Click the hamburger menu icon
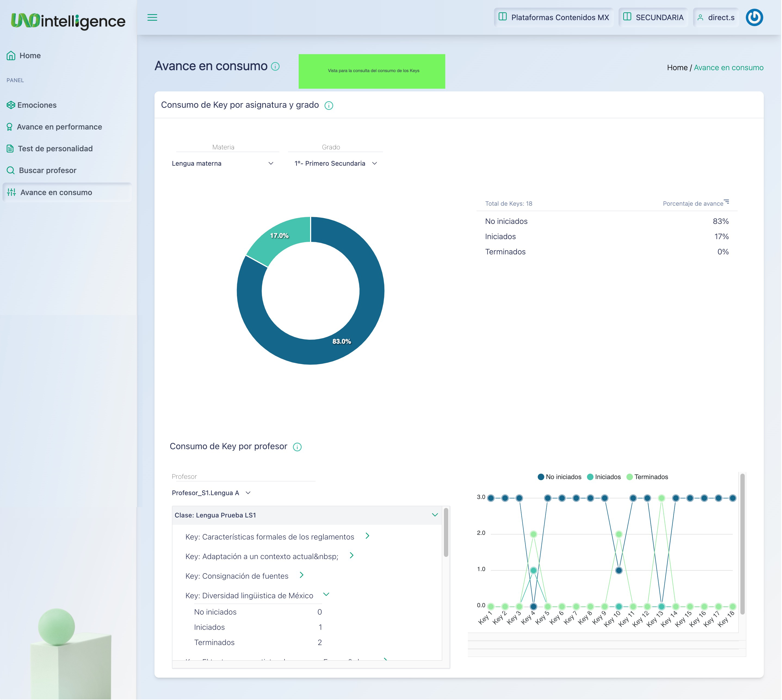This screenshot has height=700, width=782. coord(152,17)
